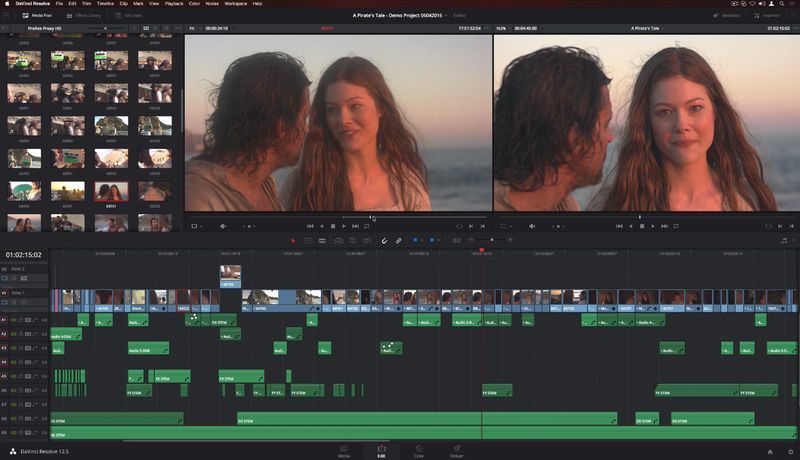Open flag color dropdown arrow
The image size is (800, 460).
422,240
